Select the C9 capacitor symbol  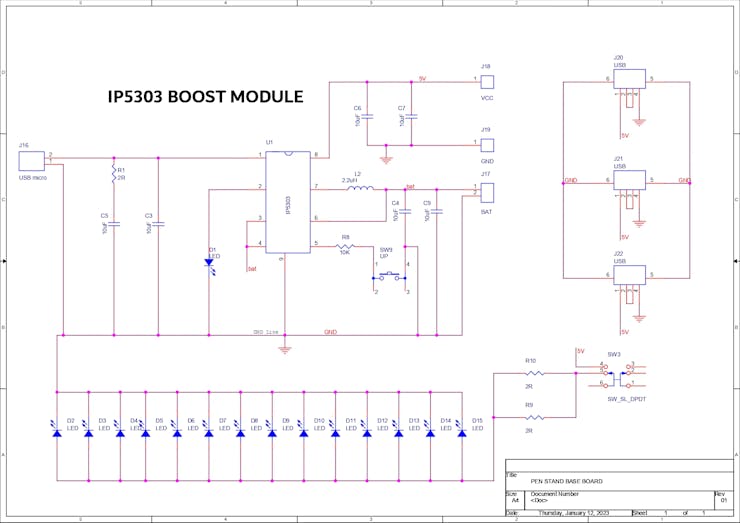click(437, 211)
